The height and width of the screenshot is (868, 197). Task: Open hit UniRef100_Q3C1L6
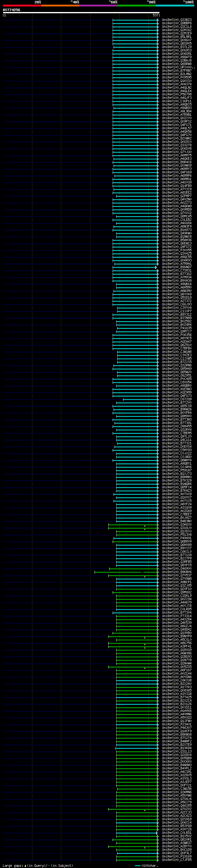tap(177, 26)
